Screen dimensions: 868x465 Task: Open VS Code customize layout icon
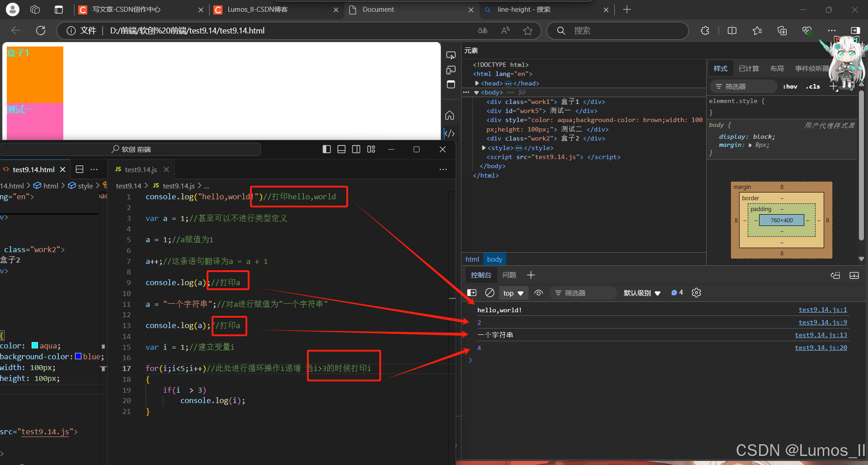click(371, 149)
